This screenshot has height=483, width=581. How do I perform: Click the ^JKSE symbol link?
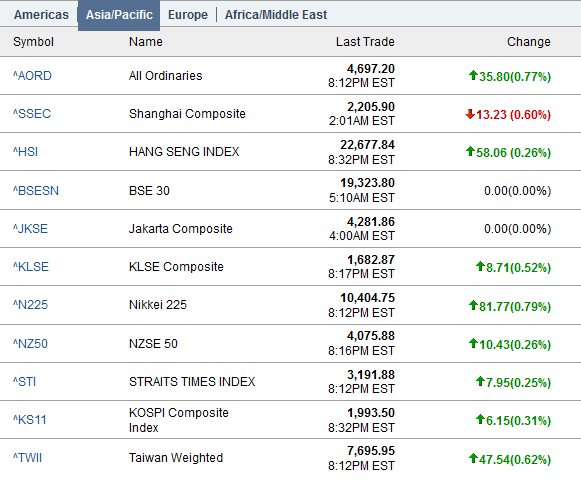click(x=30, y=229)
